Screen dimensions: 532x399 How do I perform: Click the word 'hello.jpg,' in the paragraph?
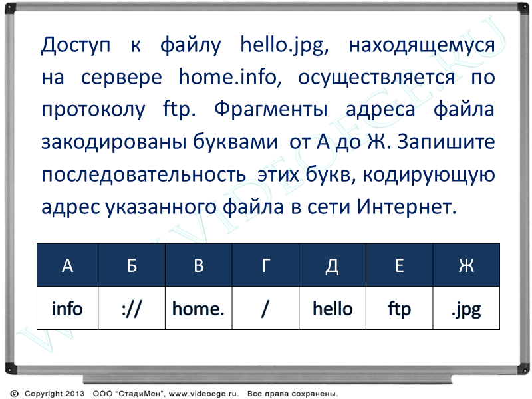pyautogui.click(x=285, y=46)
